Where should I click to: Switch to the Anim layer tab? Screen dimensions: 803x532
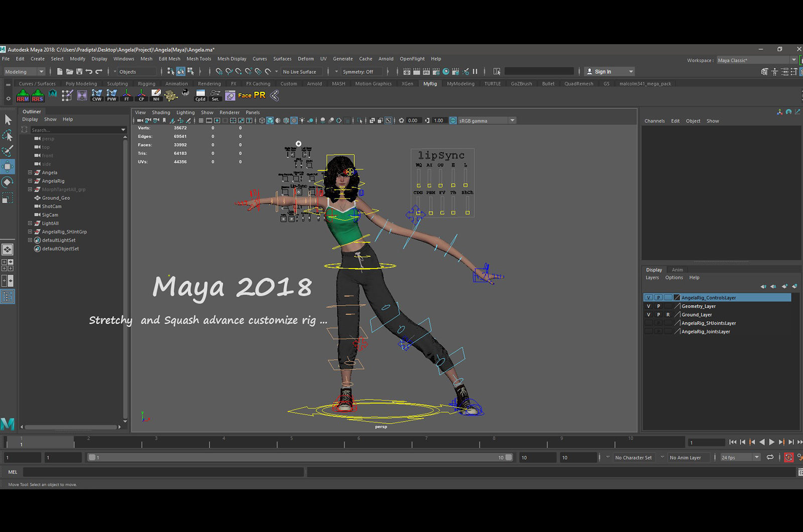point(678,270)
